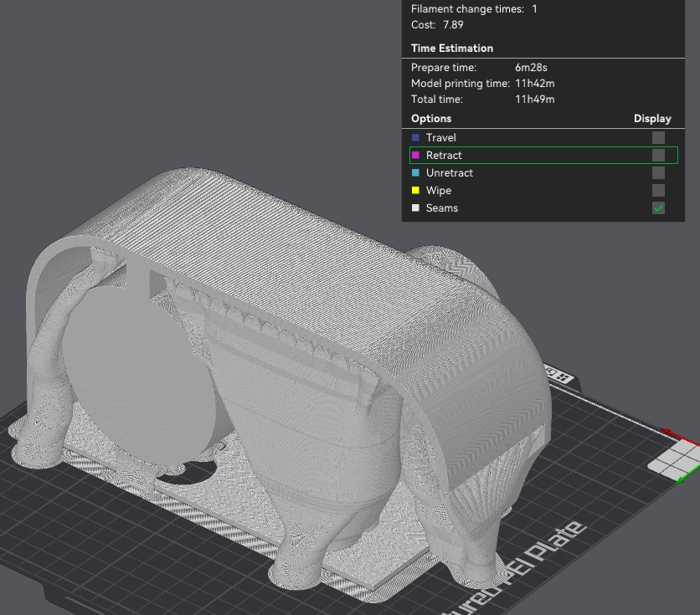
Task: Select the Seams option label
Action: 442,208
